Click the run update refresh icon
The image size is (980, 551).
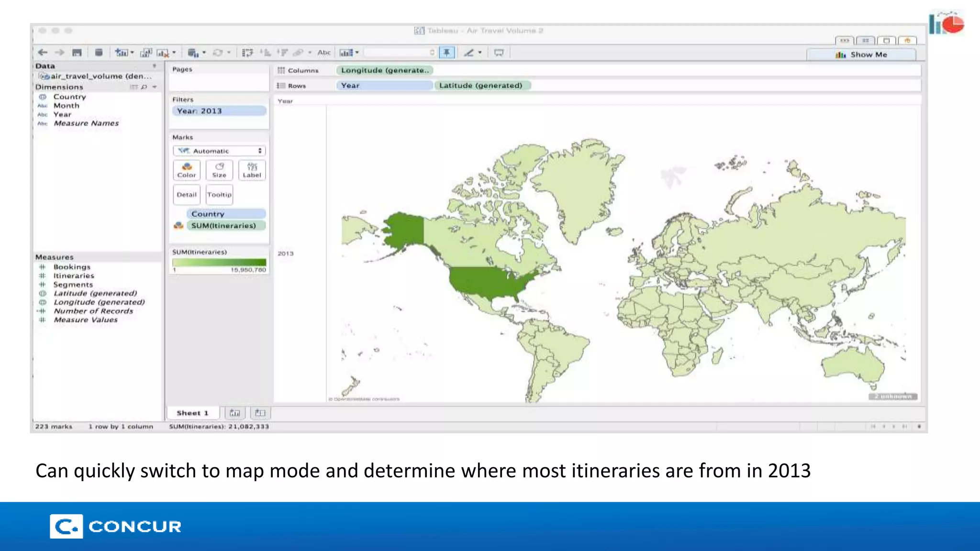218,53
